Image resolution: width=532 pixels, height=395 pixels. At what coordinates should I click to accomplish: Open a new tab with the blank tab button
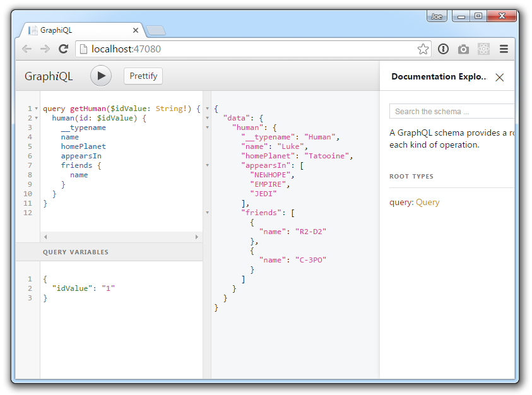click(156, 30)
